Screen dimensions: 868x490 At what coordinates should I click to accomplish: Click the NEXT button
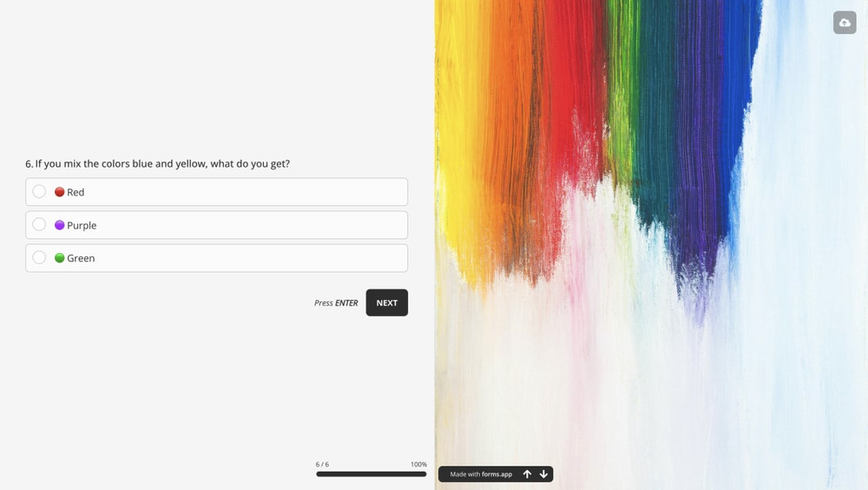[x=387, y=302]
